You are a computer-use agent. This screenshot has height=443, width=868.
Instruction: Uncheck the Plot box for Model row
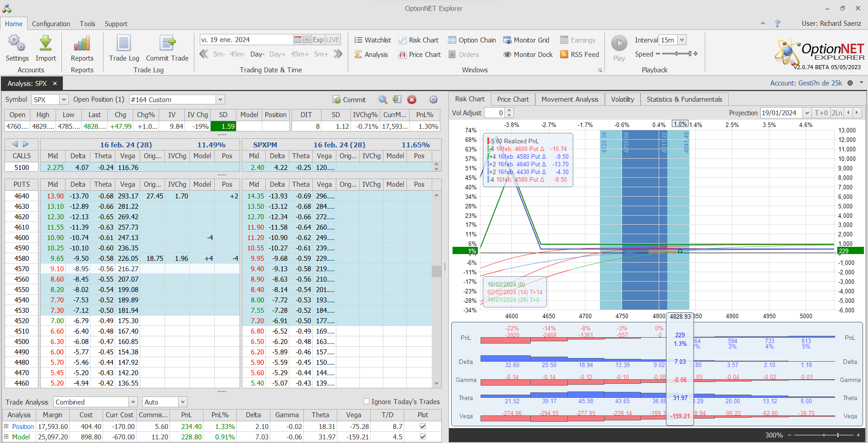coord(423,437)
